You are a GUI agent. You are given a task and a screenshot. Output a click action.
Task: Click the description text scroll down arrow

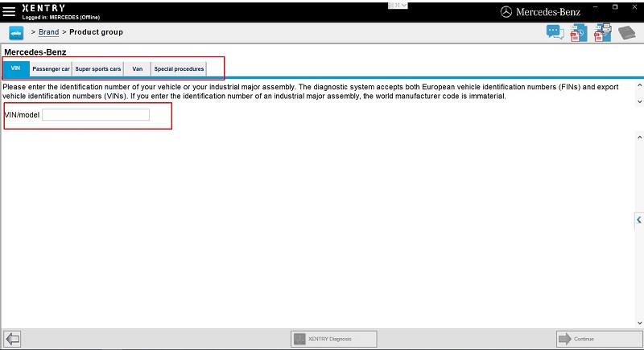coord(639,101)
